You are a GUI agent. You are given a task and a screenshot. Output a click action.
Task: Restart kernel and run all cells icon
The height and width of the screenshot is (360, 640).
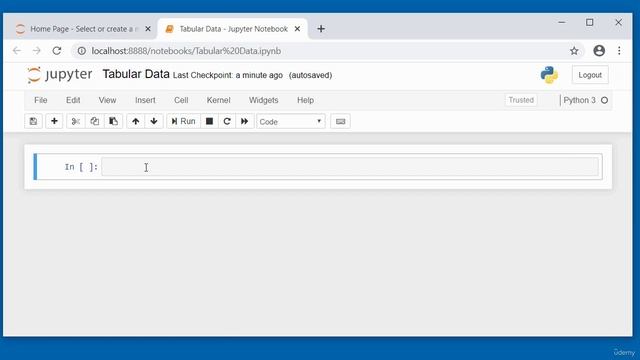[244, 121]
